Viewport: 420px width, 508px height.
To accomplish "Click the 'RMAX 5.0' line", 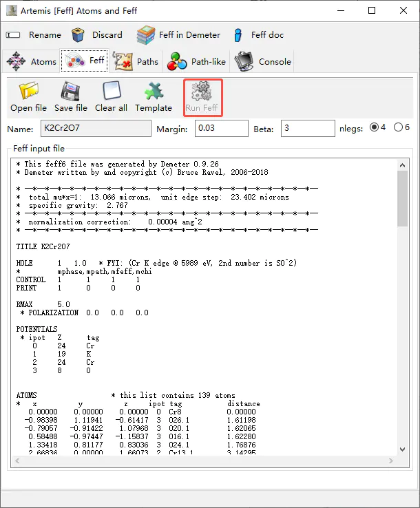I will coord(43,304).
